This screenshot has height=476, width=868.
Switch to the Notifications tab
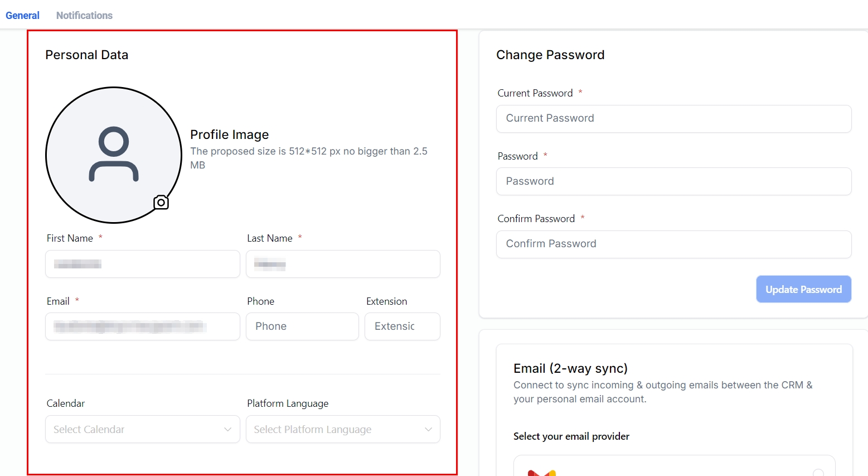point(84,16)
